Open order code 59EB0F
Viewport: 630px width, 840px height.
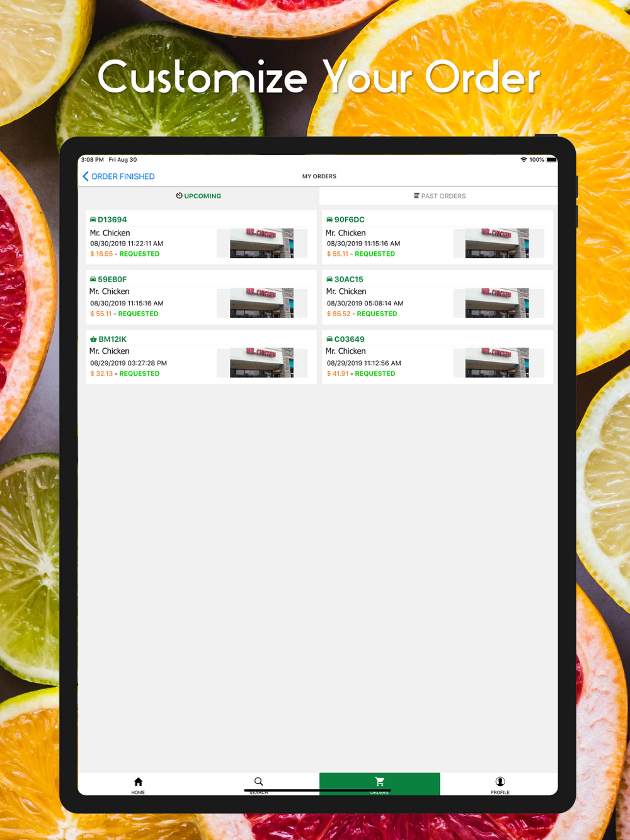click(112, 280)
